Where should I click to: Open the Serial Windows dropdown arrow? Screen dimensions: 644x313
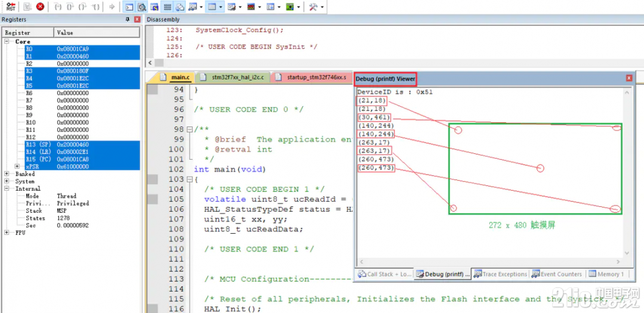tap(241, 7)
